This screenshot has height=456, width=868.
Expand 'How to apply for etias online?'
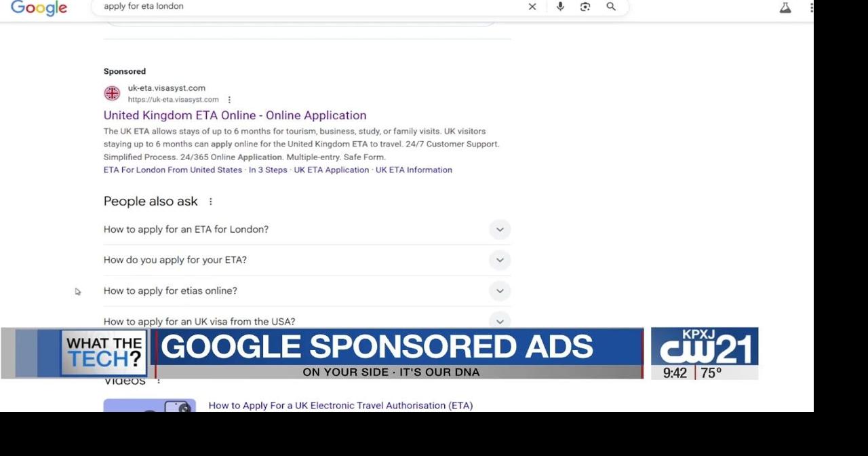500,290
